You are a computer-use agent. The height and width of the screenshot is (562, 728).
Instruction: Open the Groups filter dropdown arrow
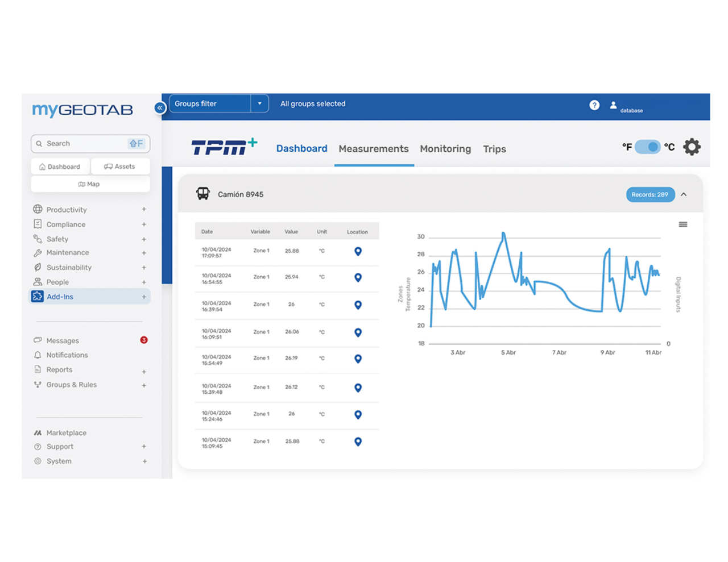[x=259, y=103]
